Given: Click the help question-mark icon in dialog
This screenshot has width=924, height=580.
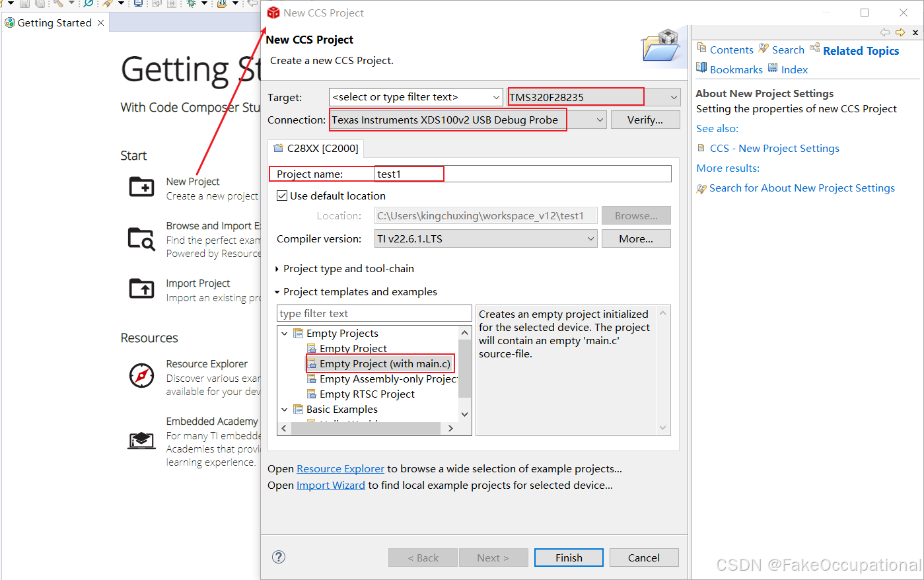Looking at the screenshot, I should [279, 557].
